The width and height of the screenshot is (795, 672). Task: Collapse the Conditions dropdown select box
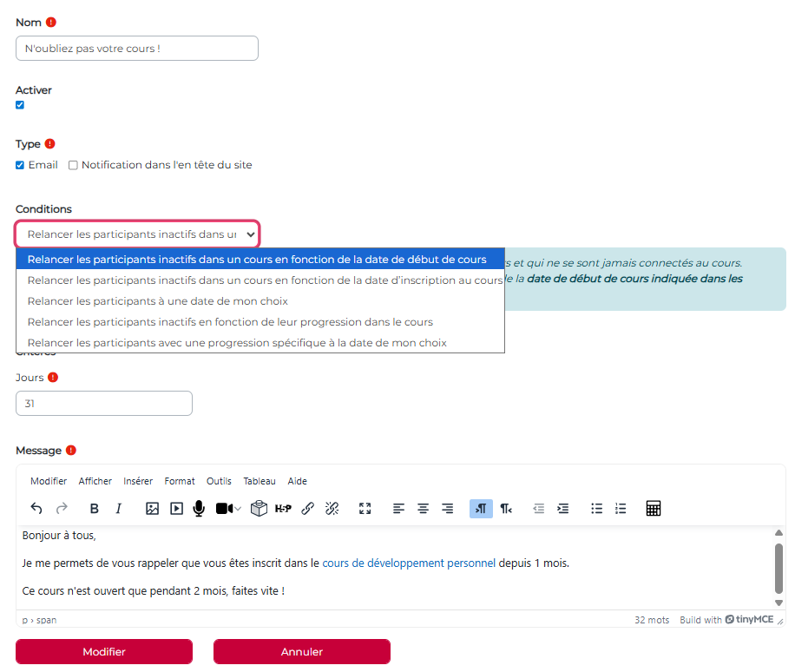137,234
